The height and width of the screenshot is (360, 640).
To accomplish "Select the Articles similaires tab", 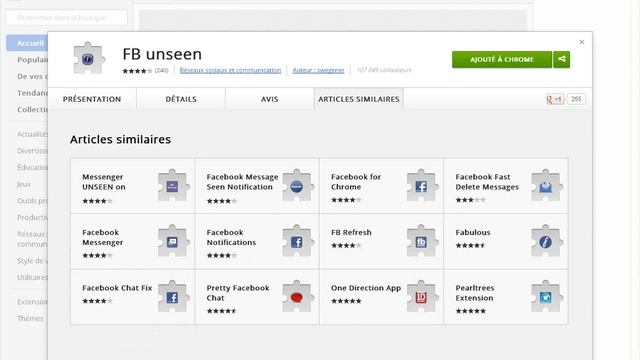I will (x=359, y=99).
